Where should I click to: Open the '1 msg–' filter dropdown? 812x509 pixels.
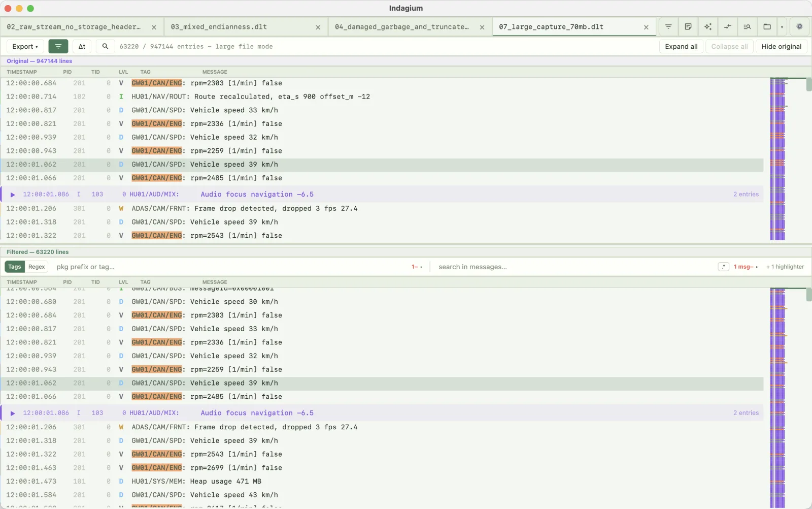[x=746, y=267]
